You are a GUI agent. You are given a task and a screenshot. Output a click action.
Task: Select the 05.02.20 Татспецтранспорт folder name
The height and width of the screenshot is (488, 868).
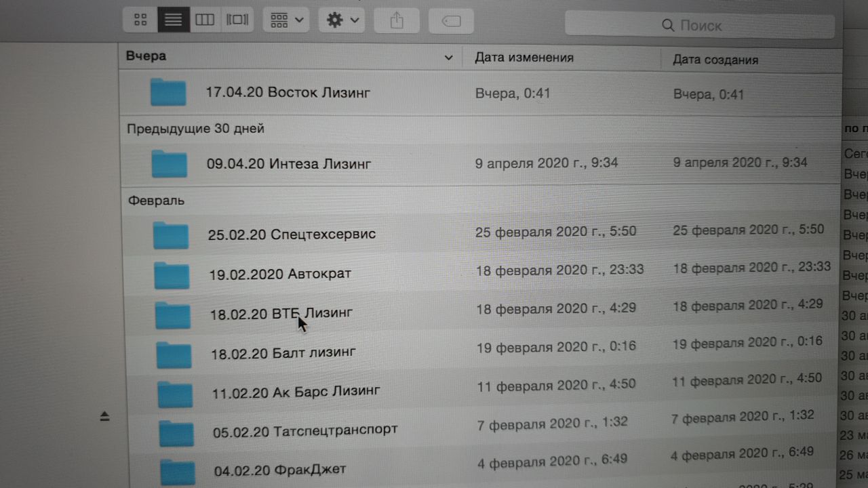305,430
